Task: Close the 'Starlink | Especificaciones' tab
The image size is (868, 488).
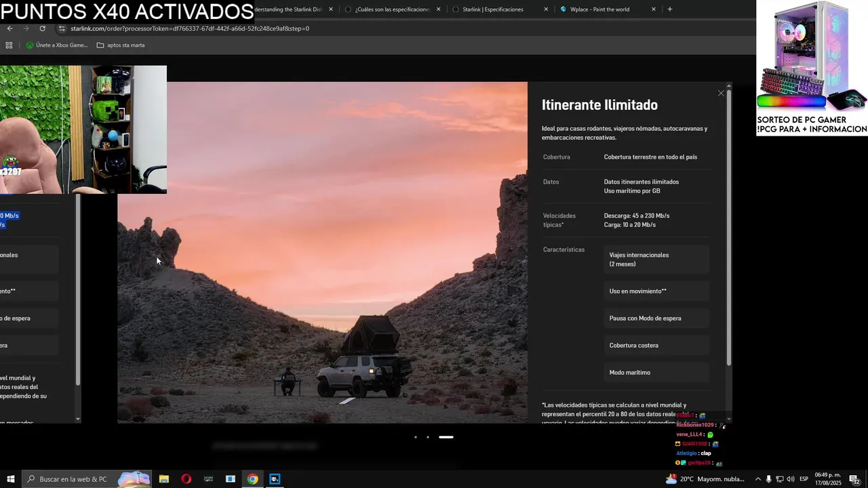Action: 546,9
